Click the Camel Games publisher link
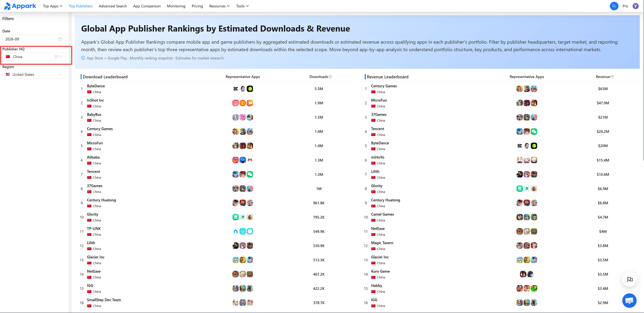Image resolution: width=644 pixels, height=313 pixels. coord(382,214)
